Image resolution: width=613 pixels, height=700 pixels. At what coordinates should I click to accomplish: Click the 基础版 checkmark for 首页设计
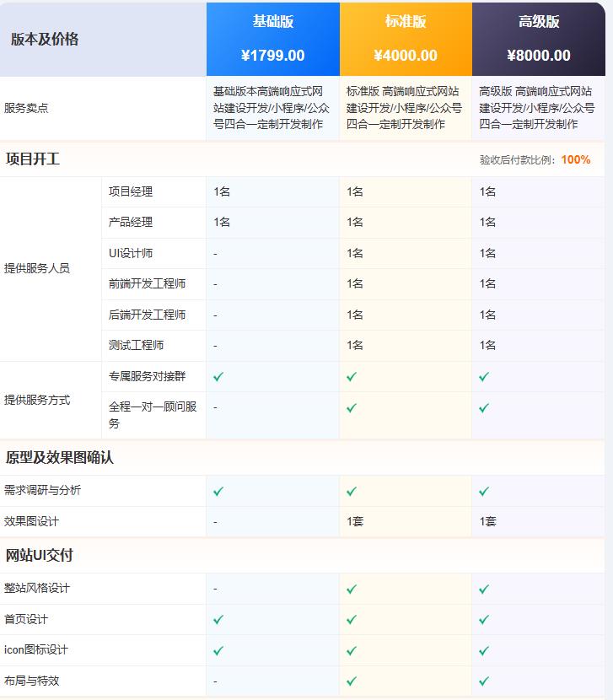[x=218, y=619]
